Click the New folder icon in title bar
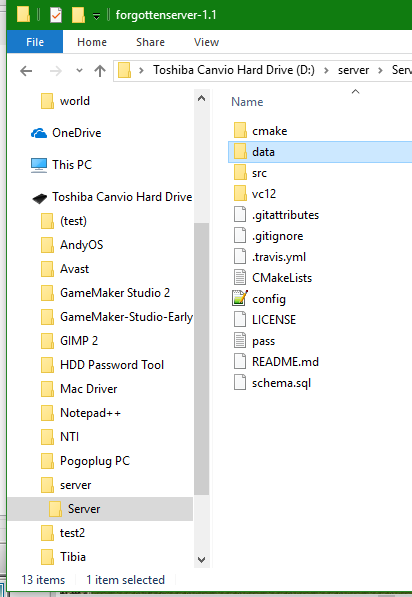Screen dimensions: 412x597 point(78,15)
